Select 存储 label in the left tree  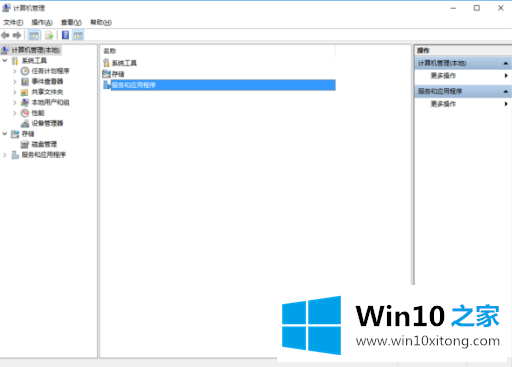pyautogui.click(x=28, y=134)
